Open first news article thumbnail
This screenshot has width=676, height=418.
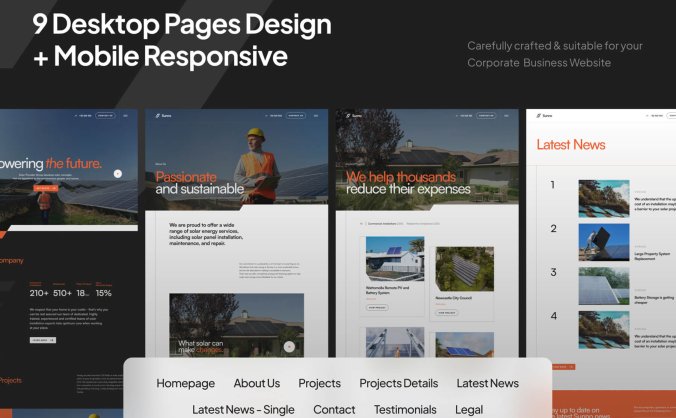(x=604, y=199)
